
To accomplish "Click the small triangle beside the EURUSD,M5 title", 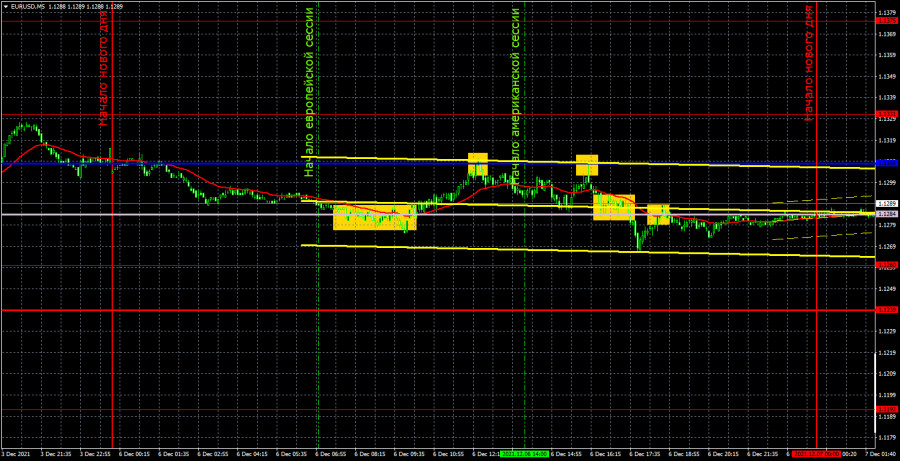I will pyautogui.click(x=5, y=7).
